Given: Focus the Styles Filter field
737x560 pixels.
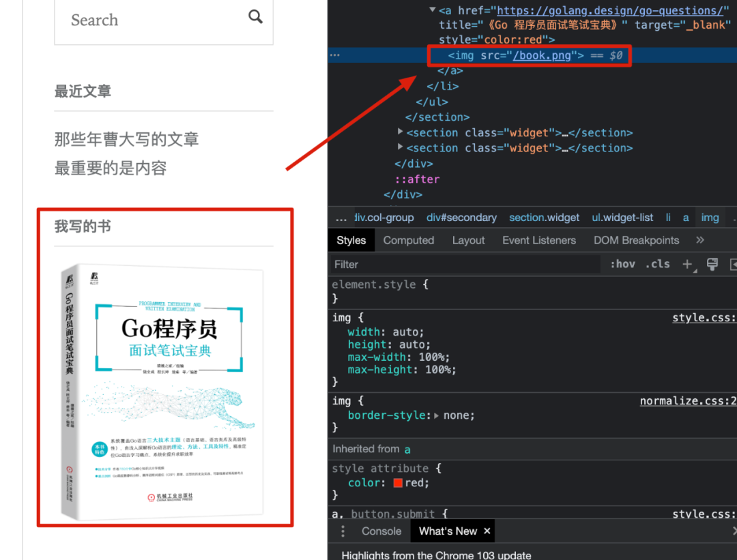Looking at the screenshot, I should coord(465,265).
